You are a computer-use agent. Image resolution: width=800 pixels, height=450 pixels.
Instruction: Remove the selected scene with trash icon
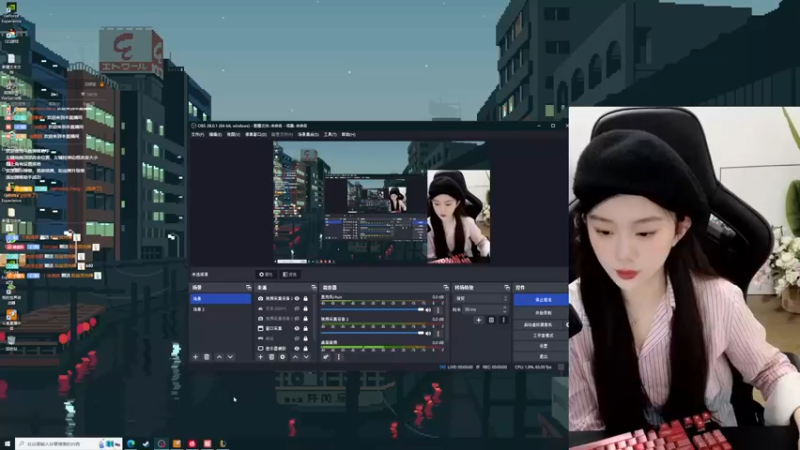click(207, 357)
